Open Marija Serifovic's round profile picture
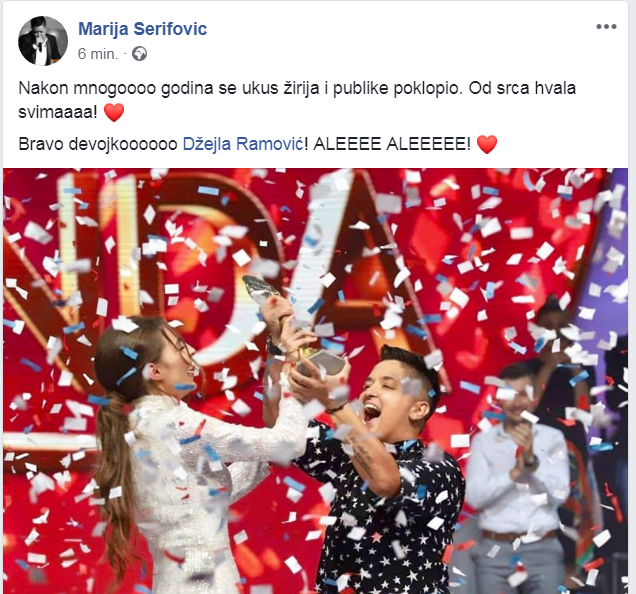Image resolution: width=636 pixels, height=594 pixels. point(43,41)
